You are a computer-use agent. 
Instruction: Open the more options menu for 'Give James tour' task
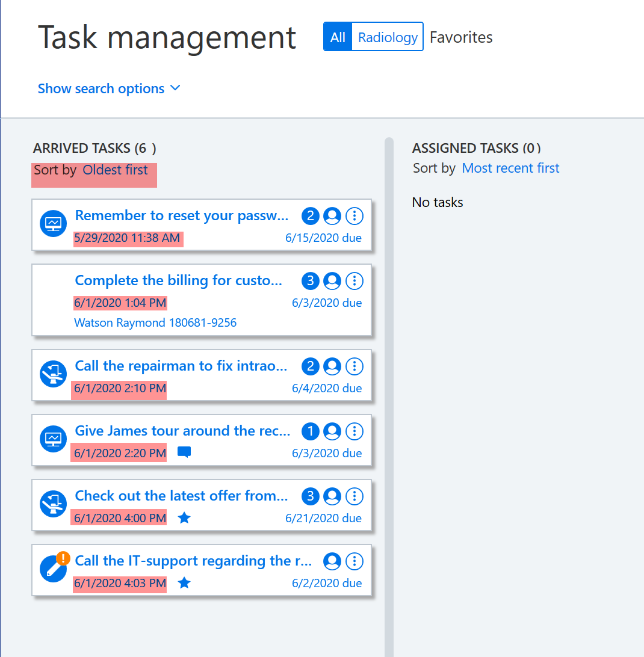pyautogui.click(x=355, y=431)
